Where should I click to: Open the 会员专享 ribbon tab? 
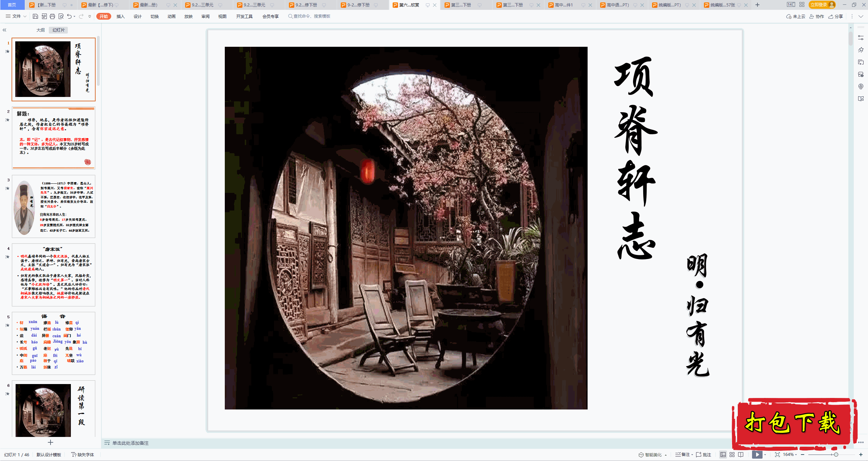click(x=271, y=16)
